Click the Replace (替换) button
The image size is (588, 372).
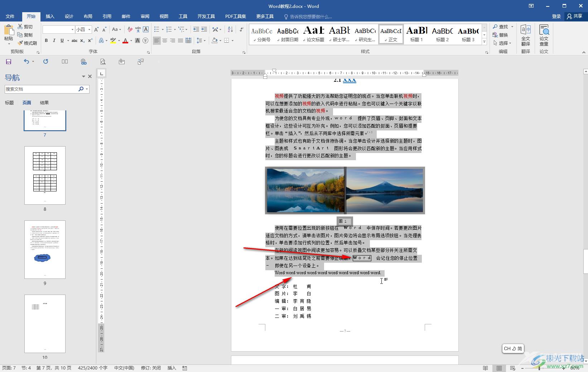tap(501, 35)
